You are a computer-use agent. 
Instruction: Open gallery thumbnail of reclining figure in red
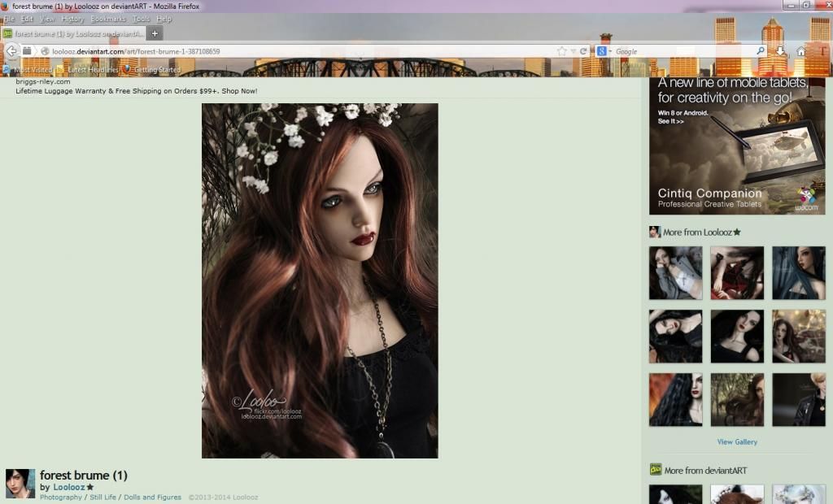[x=737, y=273]
